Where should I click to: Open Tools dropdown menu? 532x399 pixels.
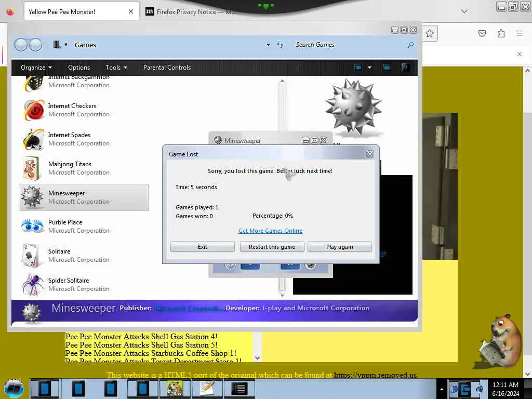point(116,68)
